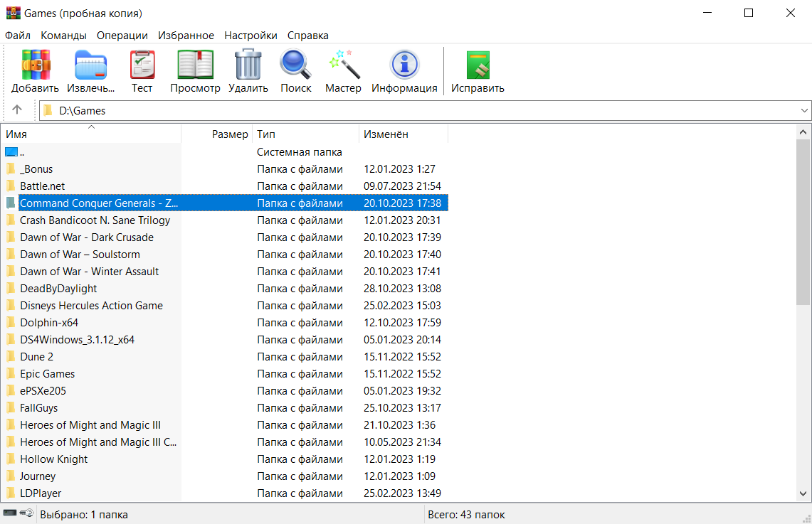
Task: Expand the address bar path dropdown
Action: pyautogui.click(x=803, y=110)
